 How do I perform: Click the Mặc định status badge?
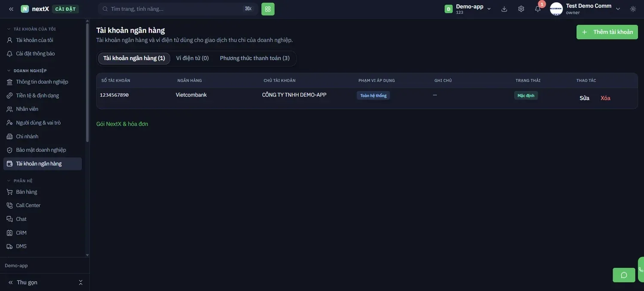click(x=526, y=96)
